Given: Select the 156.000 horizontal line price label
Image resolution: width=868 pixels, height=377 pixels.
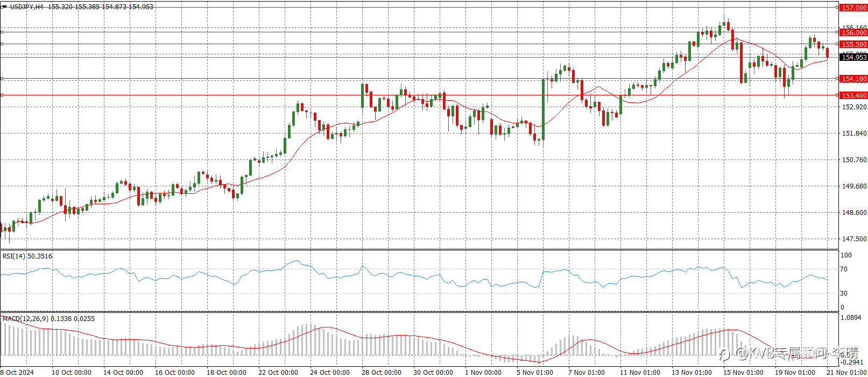Looking at the screenshot, I should 854,33.
